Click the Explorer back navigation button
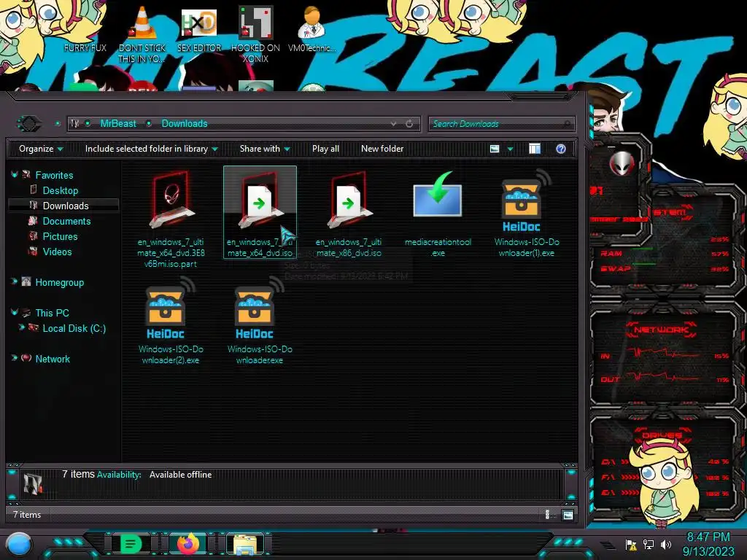The image size is (747, 560). tap(28, 124)
